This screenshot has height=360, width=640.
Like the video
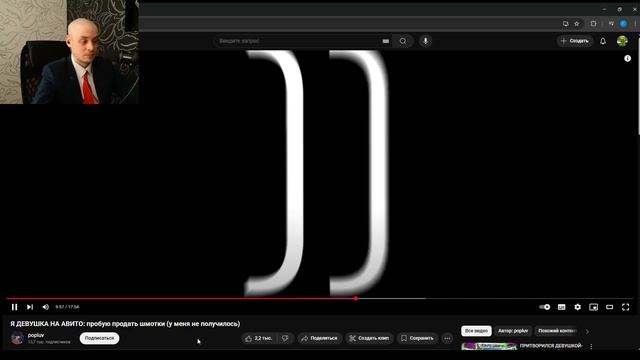[x=258, y=338]
